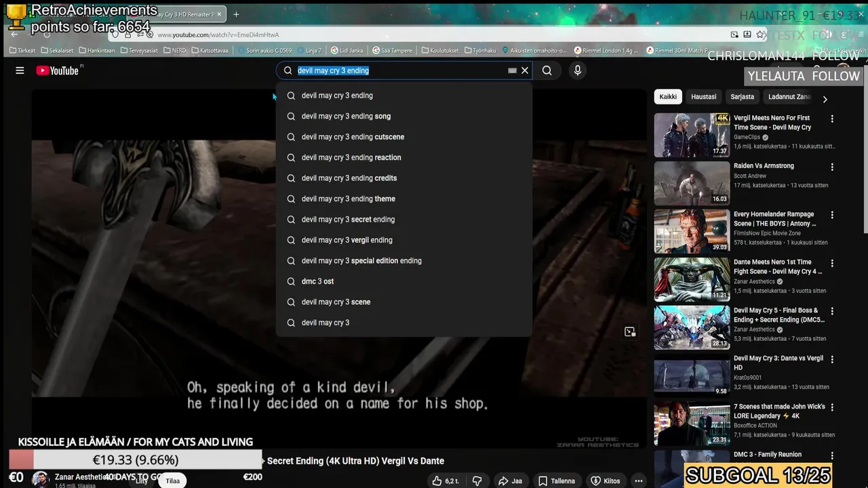868x488 pixels.
Task: Open '7 Scenes that made John Wick's' link
Action: pyautogui.click(x=779, y=411)
